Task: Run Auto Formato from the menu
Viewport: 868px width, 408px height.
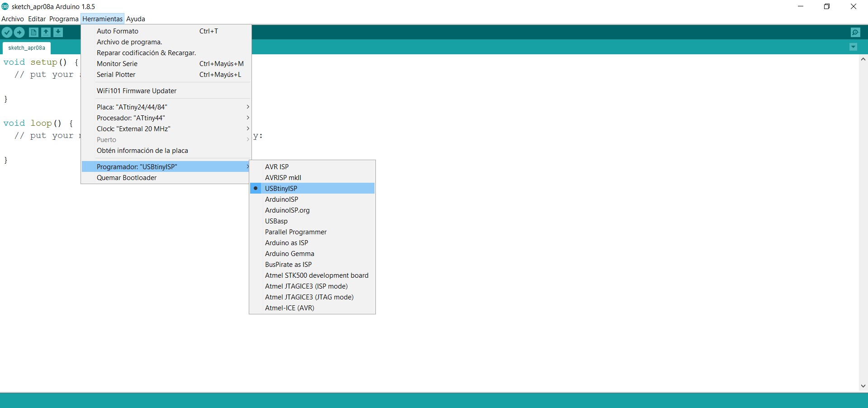Action: 166,31
